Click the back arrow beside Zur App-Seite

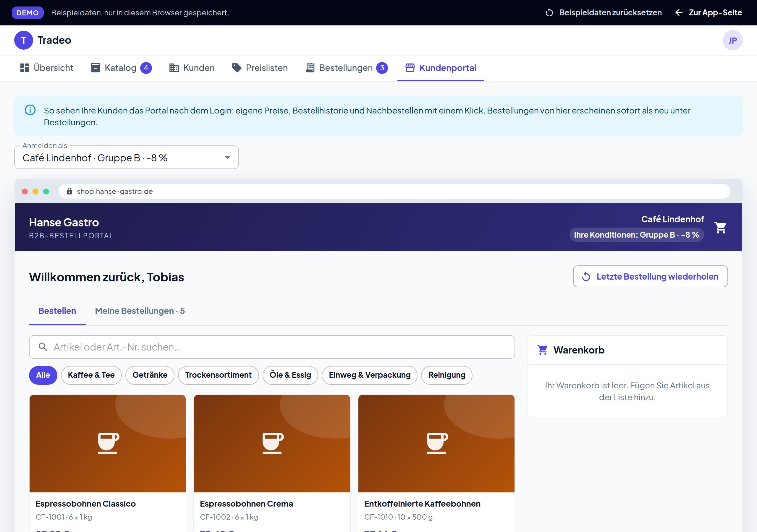pyautogui.click(x=679, y=12)
